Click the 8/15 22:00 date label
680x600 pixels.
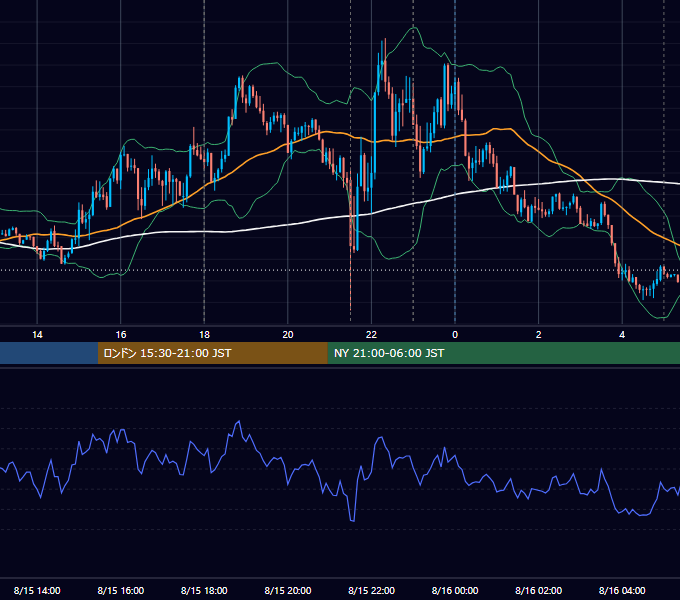coord(372,590)
